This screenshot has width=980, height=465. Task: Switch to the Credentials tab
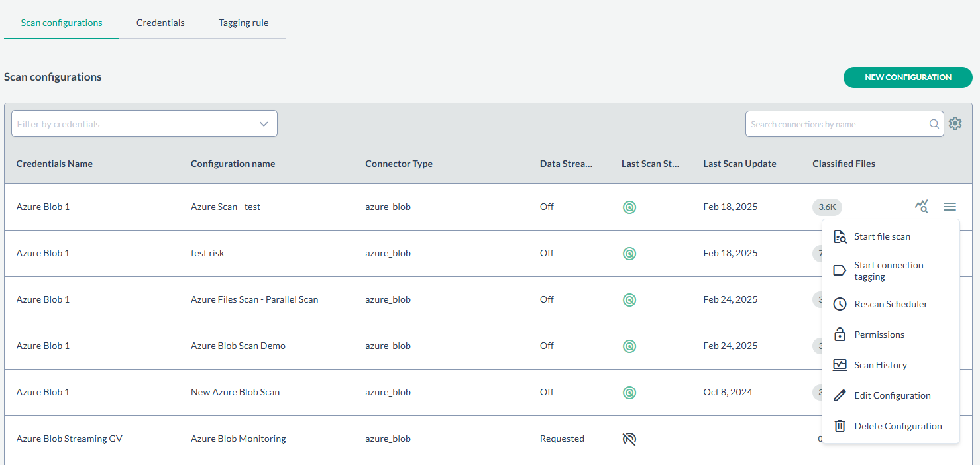point(160,23)
